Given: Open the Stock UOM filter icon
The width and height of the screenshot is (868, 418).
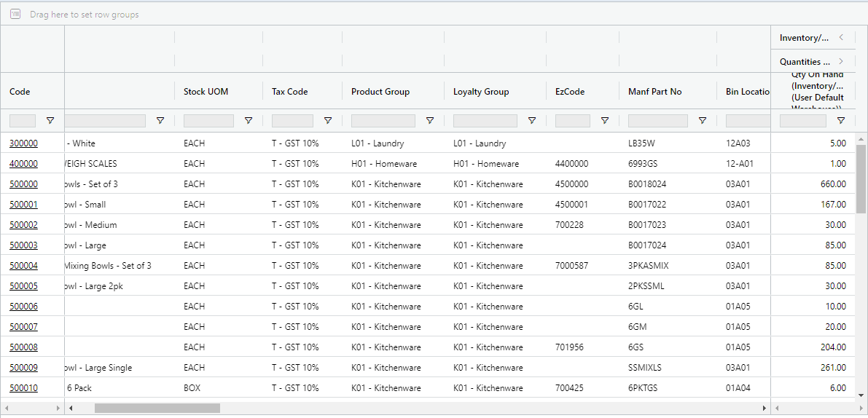Looking at the screenshot, I should [x=249, y=121].
